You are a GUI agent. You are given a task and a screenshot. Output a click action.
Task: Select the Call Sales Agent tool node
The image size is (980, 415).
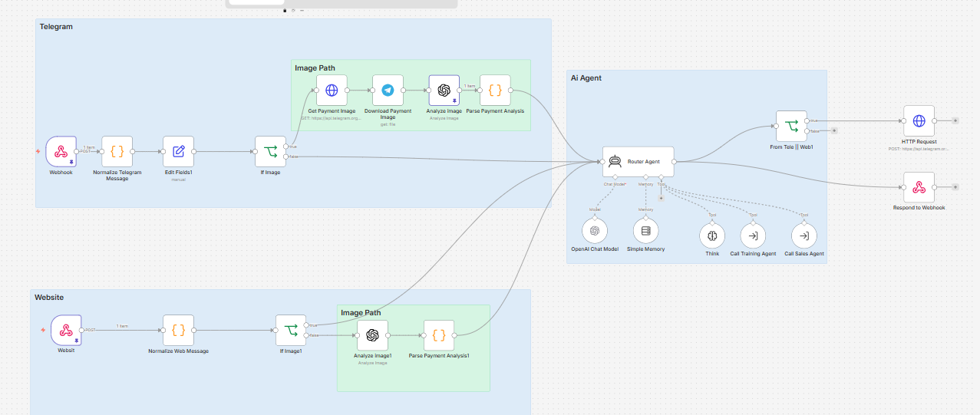804,235
